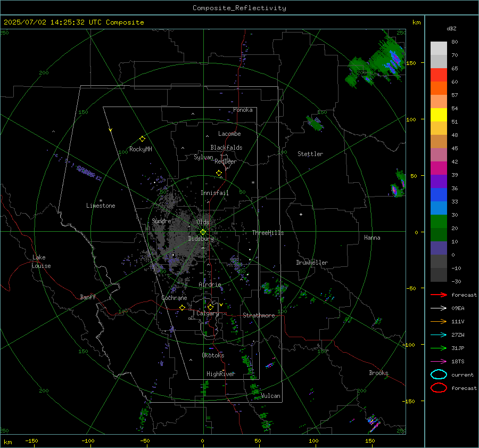
Task: Click the Innisfail town label
Action: [x=214, y=193]
